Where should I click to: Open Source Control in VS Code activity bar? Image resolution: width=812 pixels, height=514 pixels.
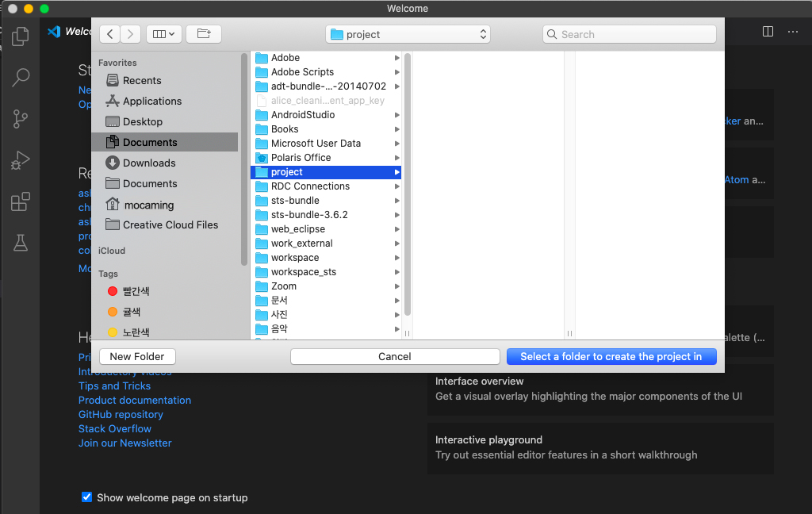(20, 119)
